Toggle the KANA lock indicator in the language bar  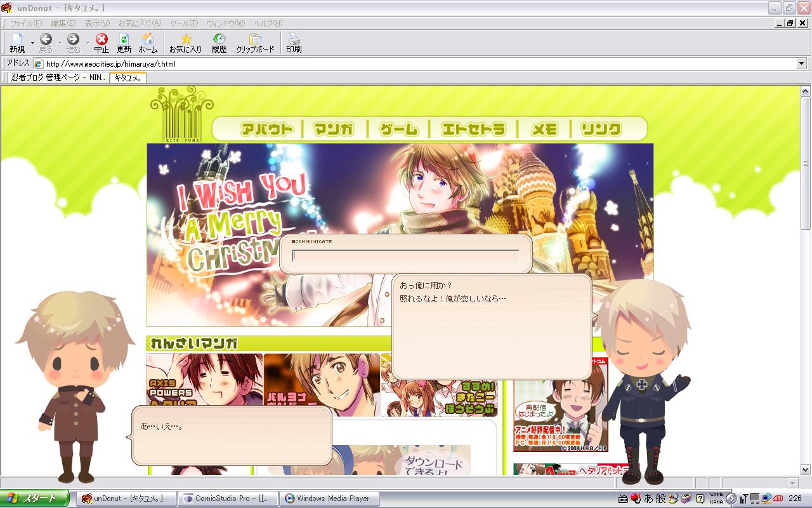[716, 502]
